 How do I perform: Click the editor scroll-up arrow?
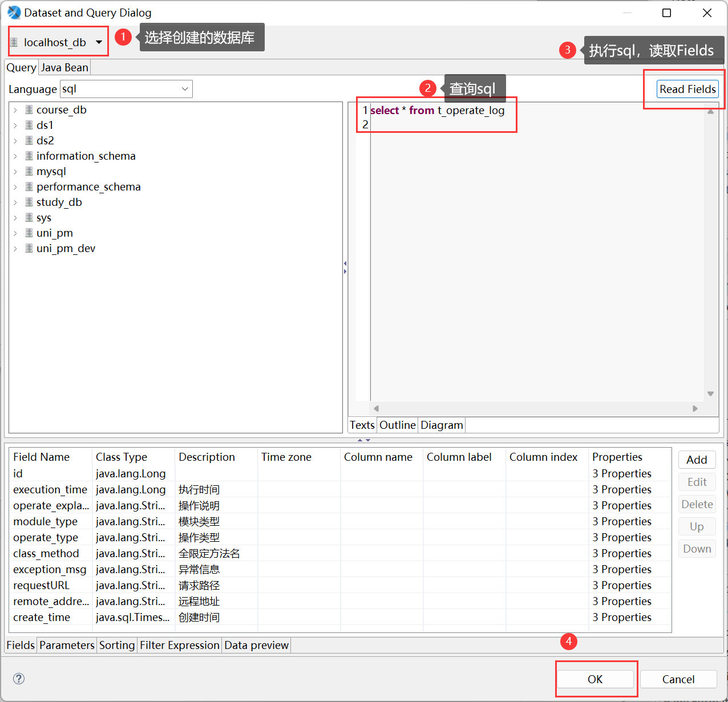(710, 112)
